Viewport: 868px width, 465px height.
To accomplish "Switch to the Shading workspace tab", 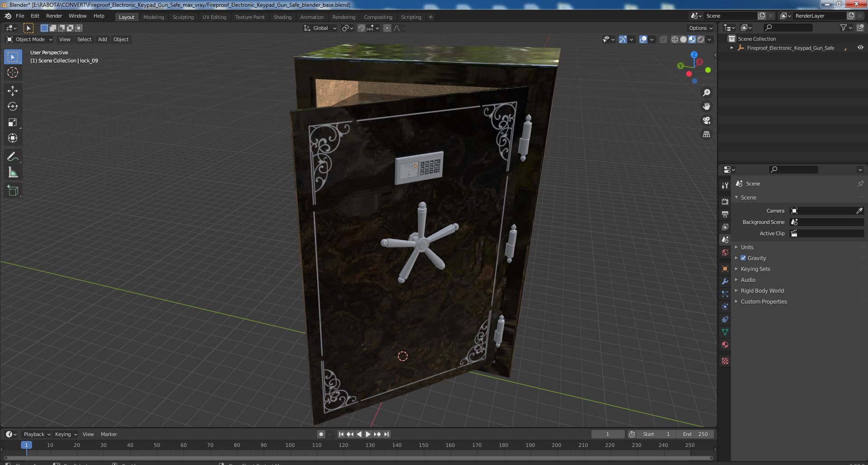I will click(x=282, y=17).
